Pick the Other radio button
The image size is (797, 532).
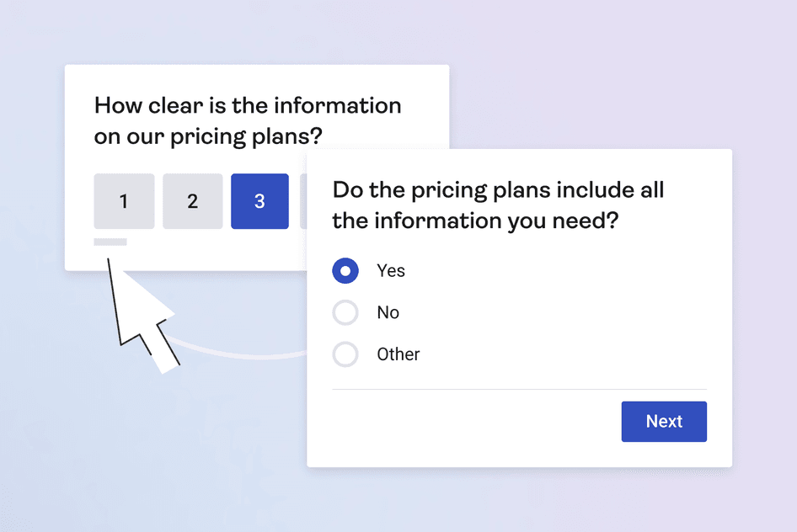345,354
